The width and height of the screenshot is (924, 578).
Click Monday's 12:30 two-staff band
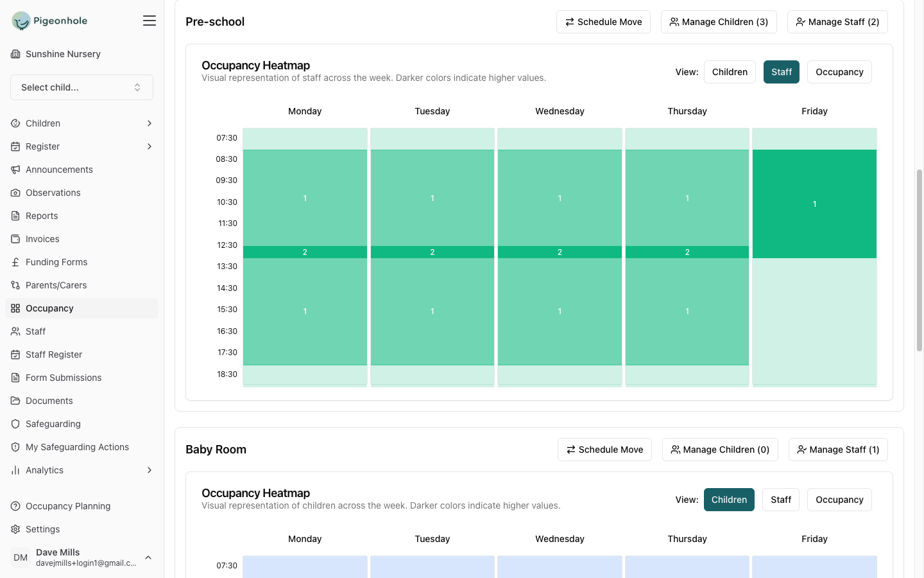[x=305, y=252]
